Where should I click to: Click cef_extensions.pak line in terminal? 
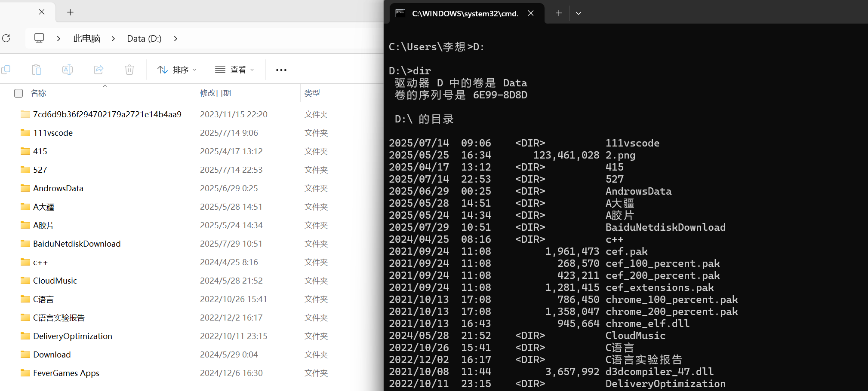(551, 287)
